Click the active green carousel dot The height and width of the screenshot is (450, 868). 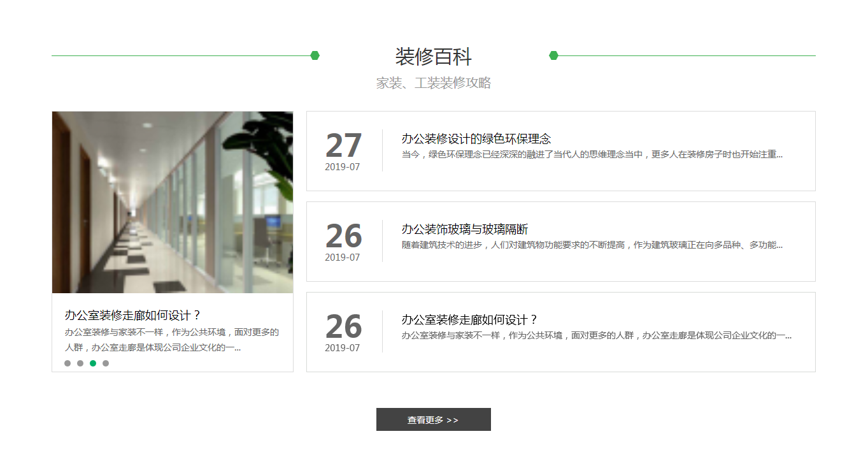coord(93,363)
